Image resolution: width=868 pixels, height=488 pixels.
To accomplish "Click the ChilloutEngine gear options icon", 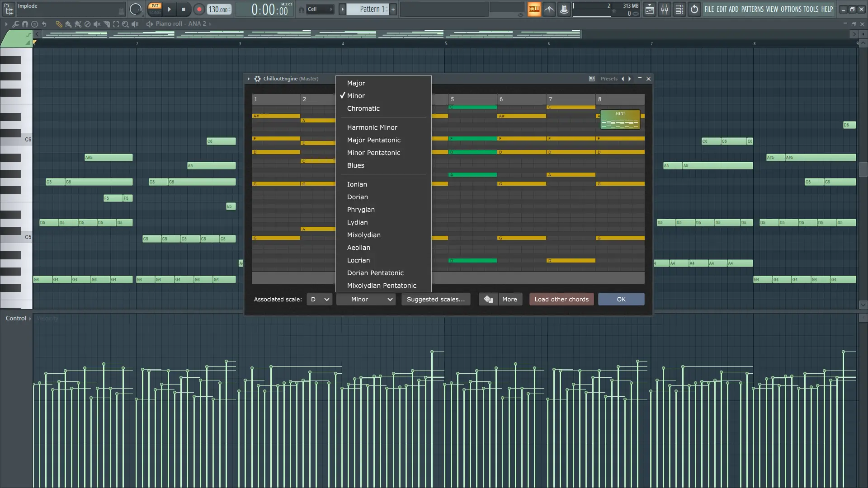I will click(x=257, y=79).
